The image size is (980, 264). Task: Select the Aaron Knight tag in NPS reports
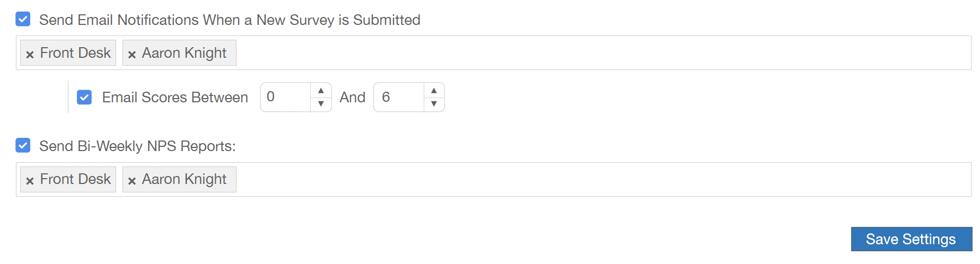click(x=184, y=179)
